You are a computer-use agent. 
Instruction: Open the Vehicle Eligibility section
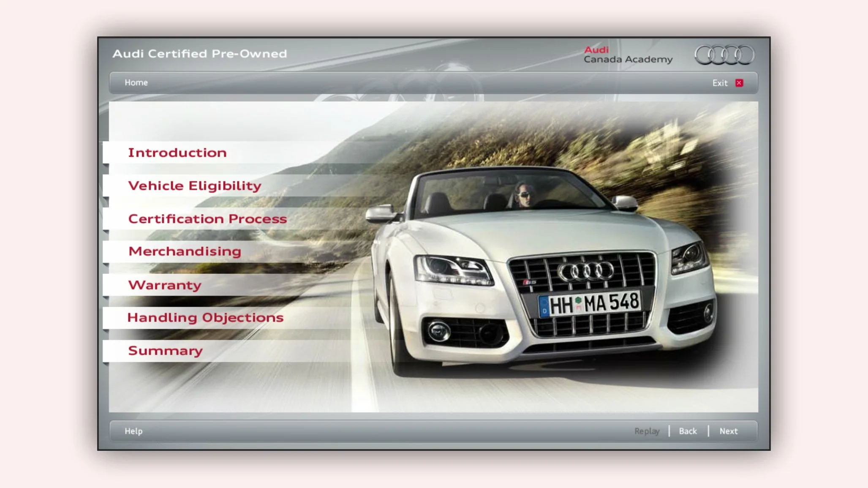tap(195, 185)
